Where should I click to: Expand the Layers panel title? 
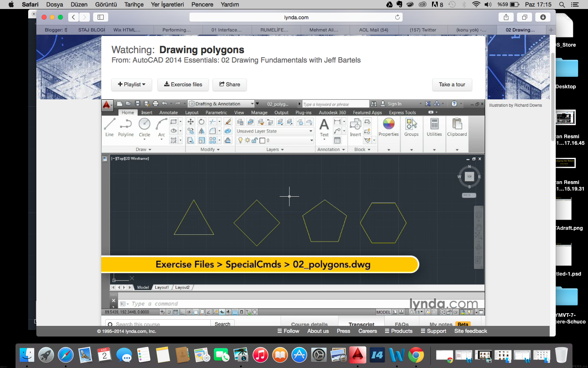click(275, 150)
